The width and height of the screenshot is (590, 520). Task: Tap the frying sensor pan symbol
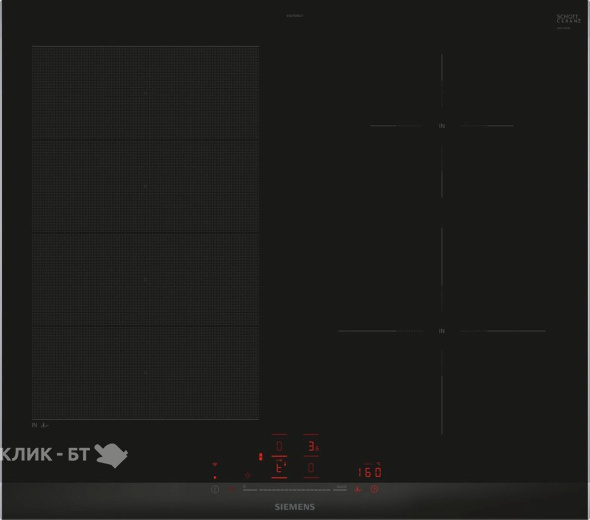(358, 489)
